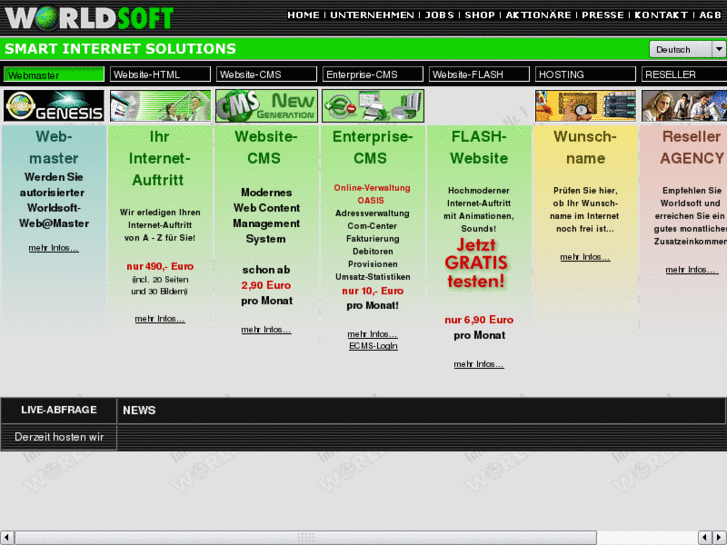Image resolution: width=727 pixels, height=545 pixels.
Task: Select the Webmaster tab
Action: [54, 74]
